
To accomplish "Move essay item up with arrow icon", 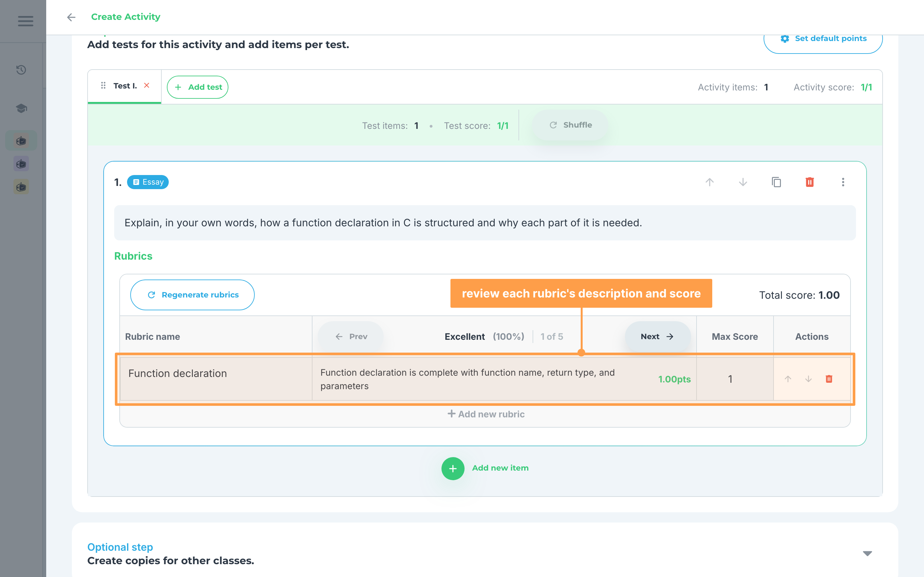I will click(x=709, y=182).
